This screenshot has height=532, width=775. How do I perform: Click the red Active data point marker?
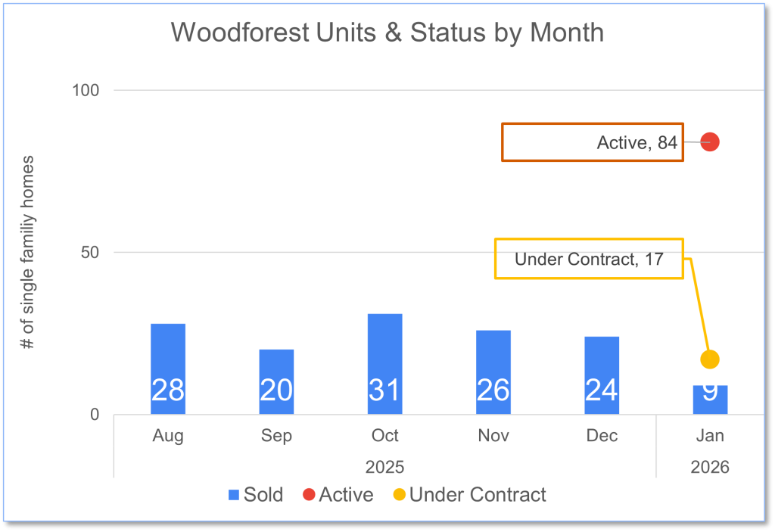tap(709, 142)
